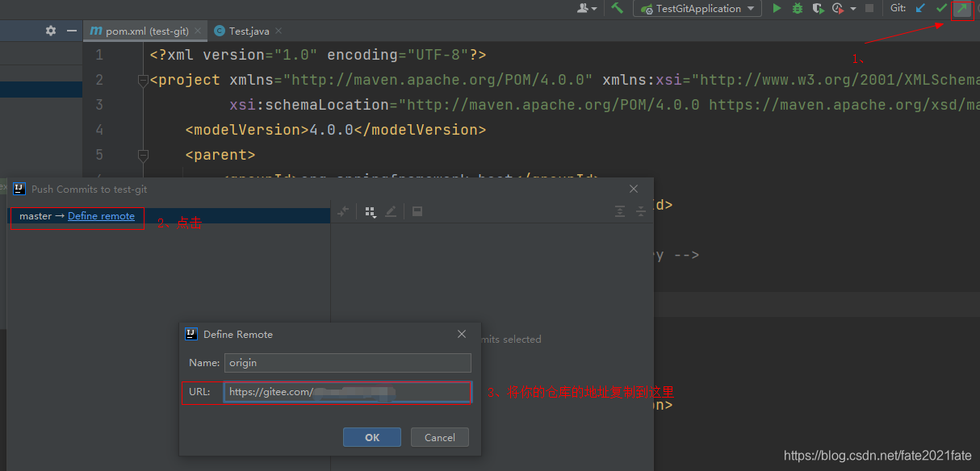
Task: Run TestGitApplication with the green play icon
Action: pyautogui.click(x=777, y=9)
